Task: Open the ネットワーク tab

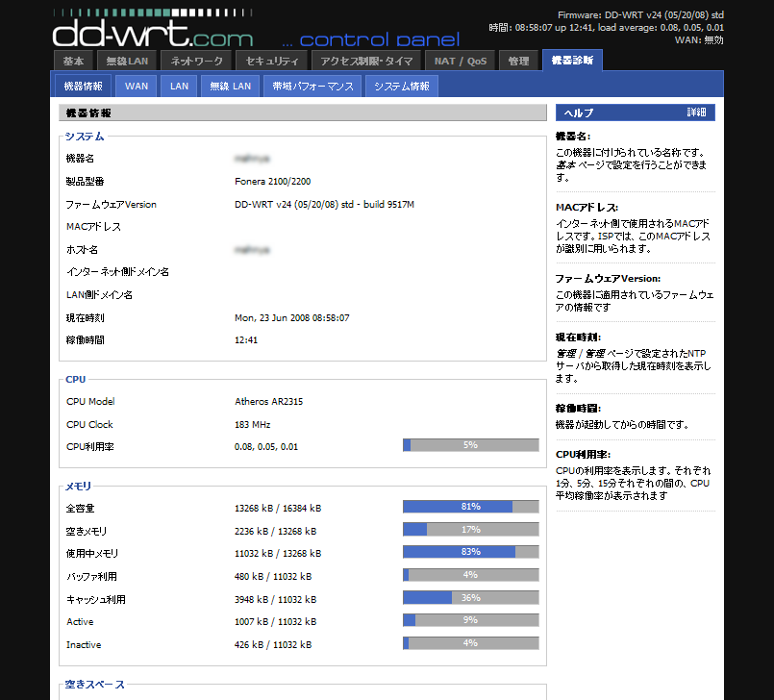Action: [196, 62]
